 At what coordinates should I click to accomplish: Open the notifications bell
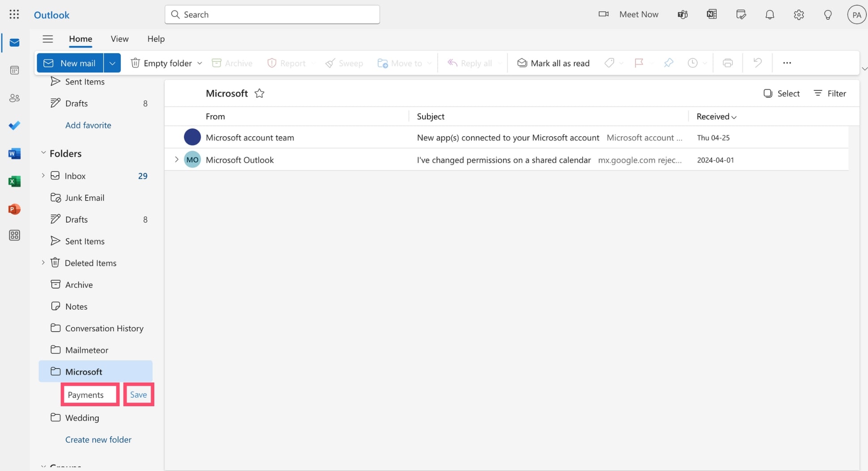770,14
